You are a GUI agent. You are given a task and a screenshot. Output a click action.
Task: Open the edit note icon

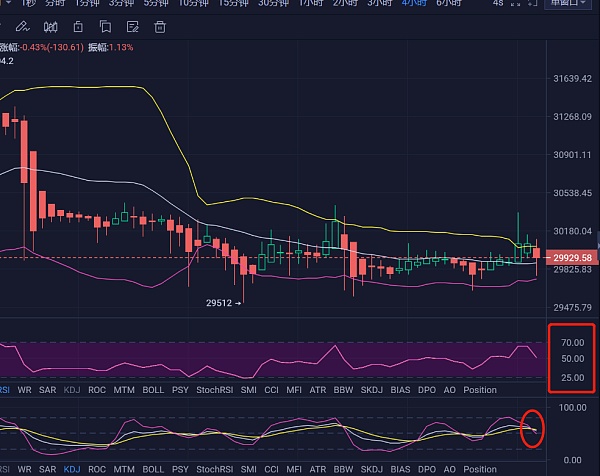(132, 27)
